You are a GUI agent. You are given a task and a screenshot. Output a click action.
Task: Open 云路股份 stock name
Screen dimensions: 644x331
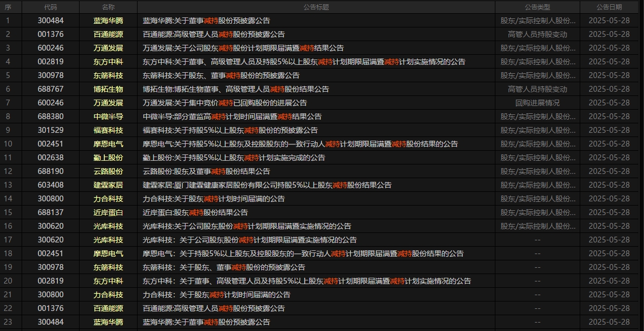click(108, 171)
